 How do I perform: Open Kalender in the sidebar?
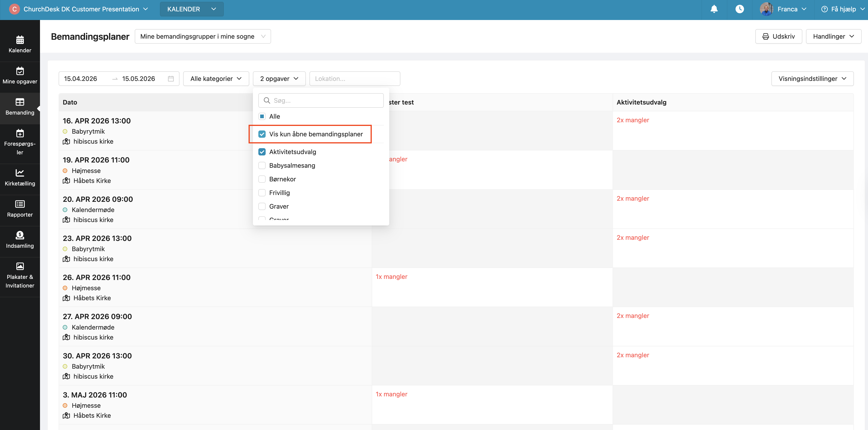20,44
